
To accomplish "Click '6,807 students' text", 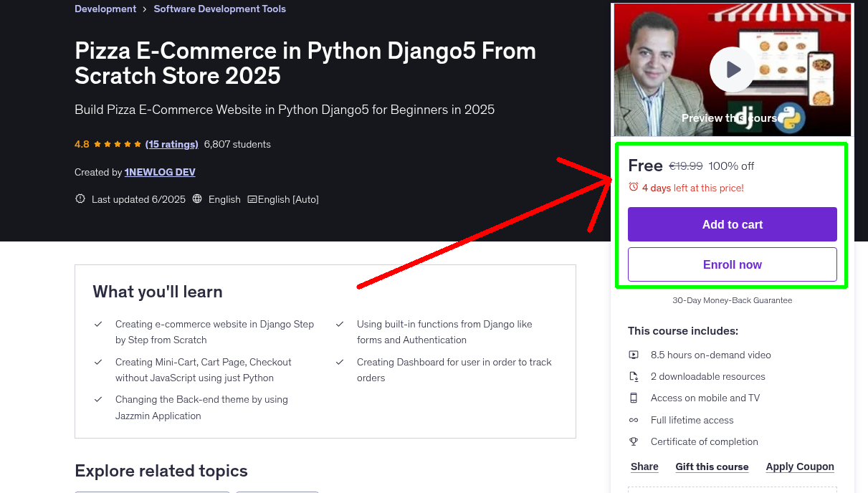I will point(237,144).
